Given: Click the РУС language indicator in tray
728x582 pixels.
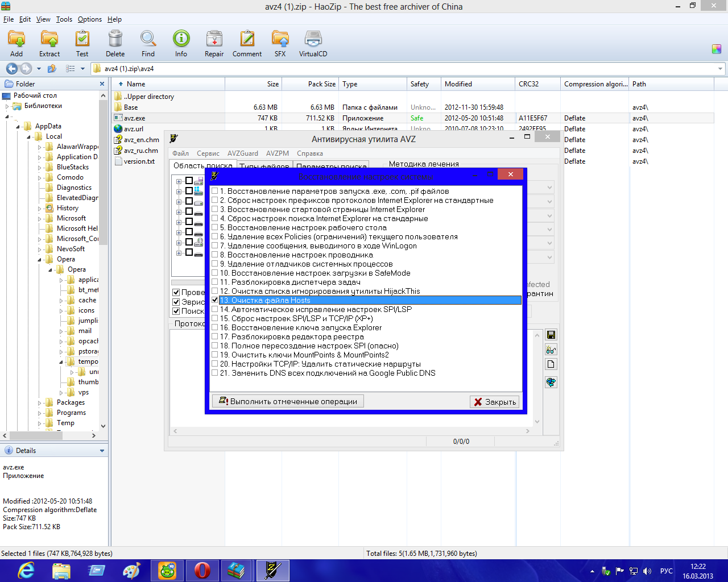Looking at the screenshot, I should (667, 571).
